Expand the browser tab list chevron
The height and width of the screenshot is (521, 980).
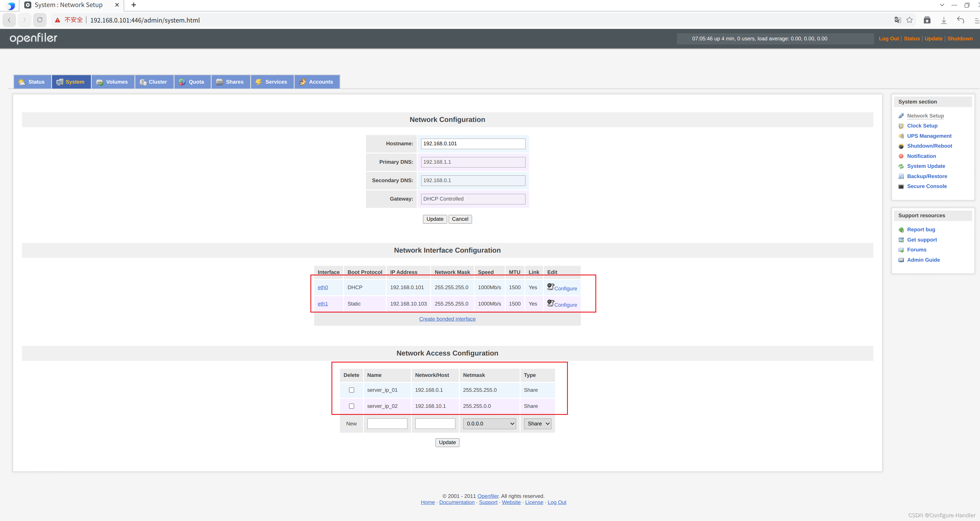tap(942, 5)
